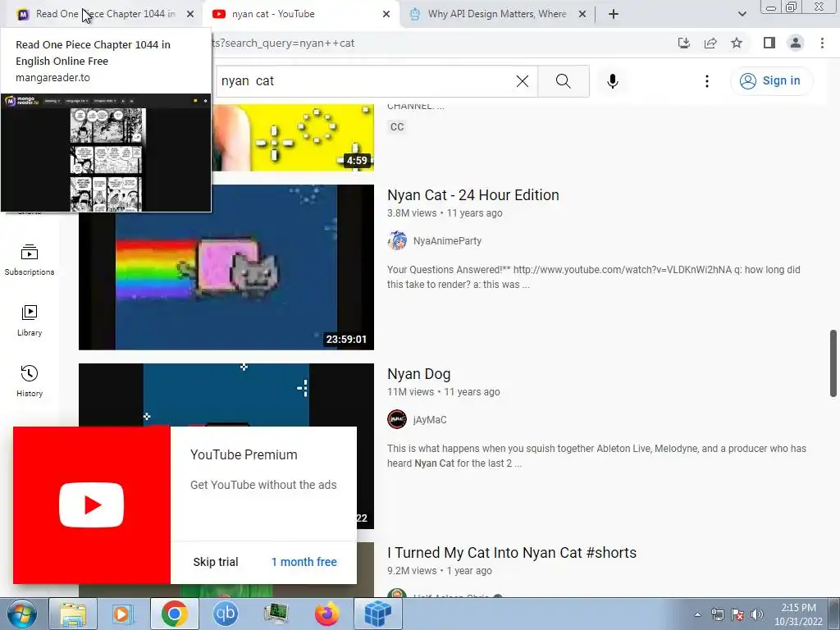
Task: Open the jAyMaC channel name
Action: pos(430,419)
